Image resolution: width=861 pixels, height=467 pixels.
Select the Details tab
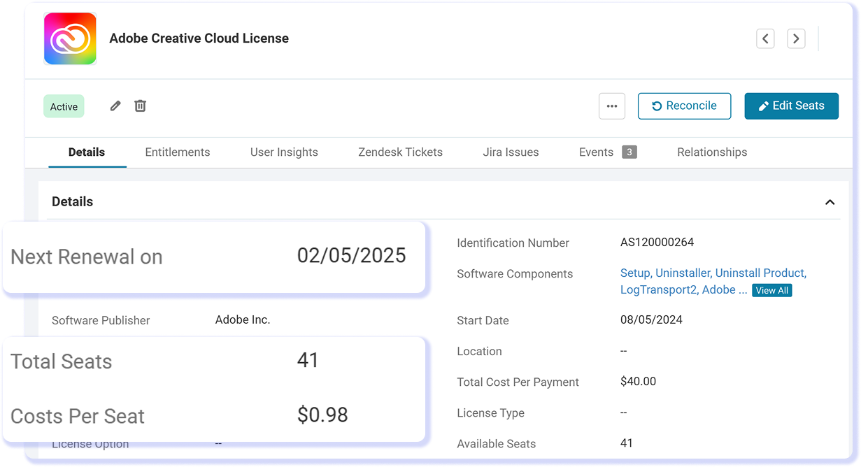point(87,152)
